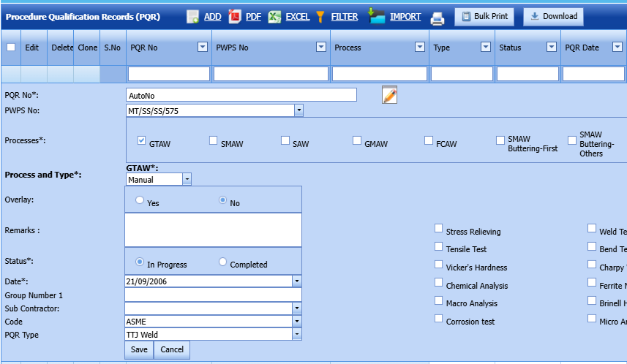Click the Type column filter textbox

462,74
